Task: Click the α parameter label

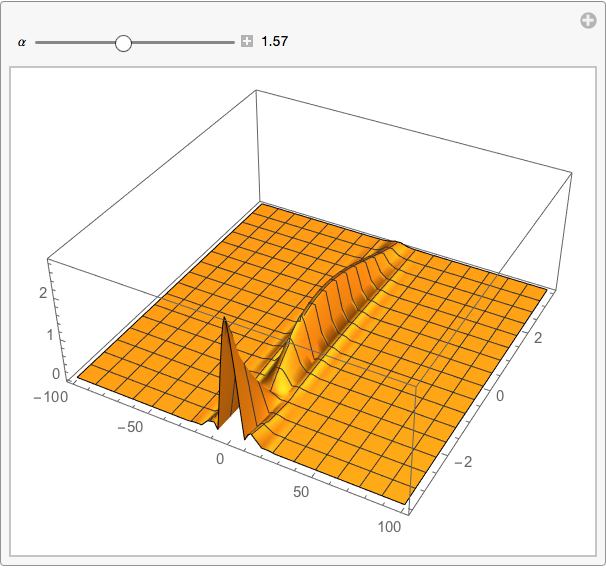Action: [21, 43]
